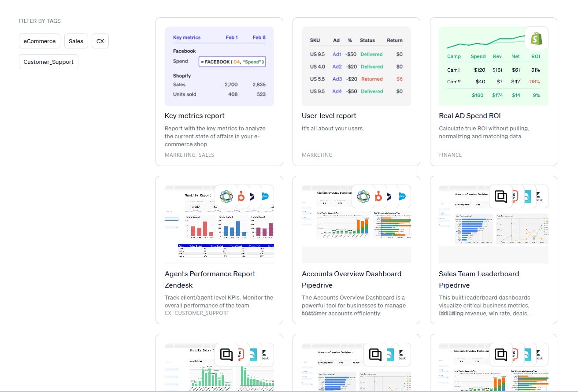The width and height of the screenshot is (578, 392).
Task: Click the Zendesk icon on Sales Team Leaderboard card
Action: click(540, 196)
